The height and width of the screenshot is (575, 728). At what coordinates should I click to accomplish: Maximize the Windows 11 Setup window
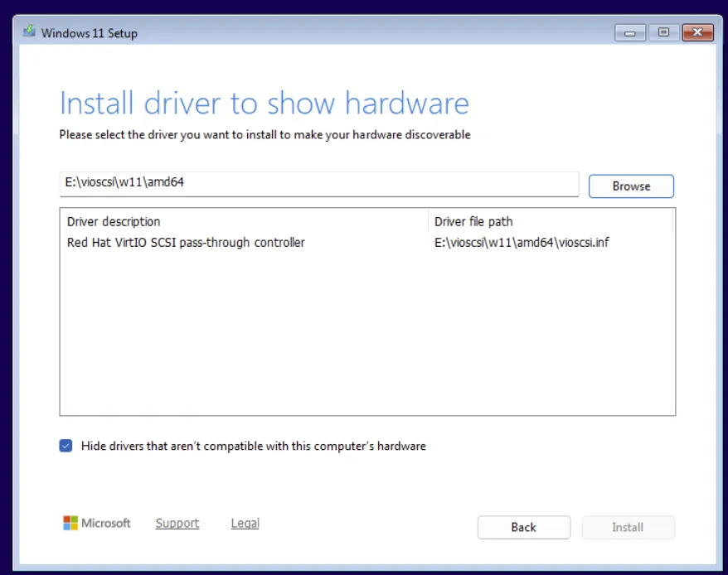pos(663,32)
